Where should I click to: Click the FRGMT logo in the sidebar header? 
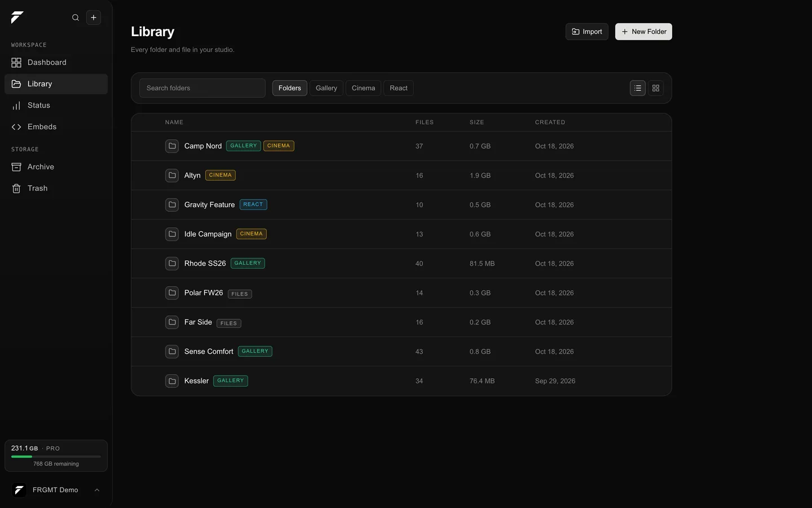[x=17, y=17]
